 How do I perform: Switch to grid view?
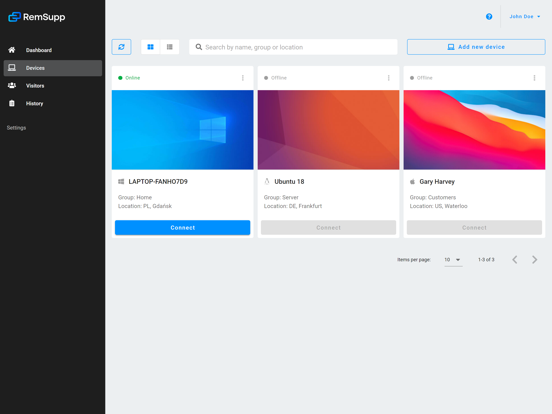(x=150, y=47)
